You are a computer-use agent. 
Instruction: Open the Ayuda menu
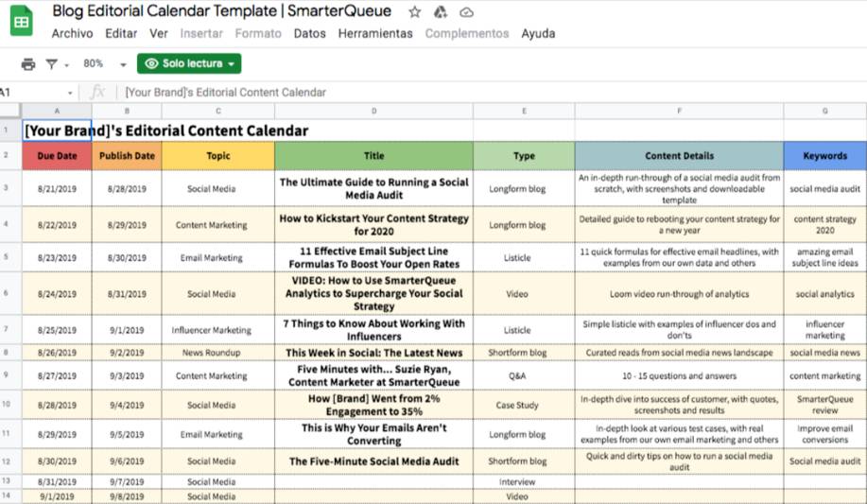coord(538,34)
